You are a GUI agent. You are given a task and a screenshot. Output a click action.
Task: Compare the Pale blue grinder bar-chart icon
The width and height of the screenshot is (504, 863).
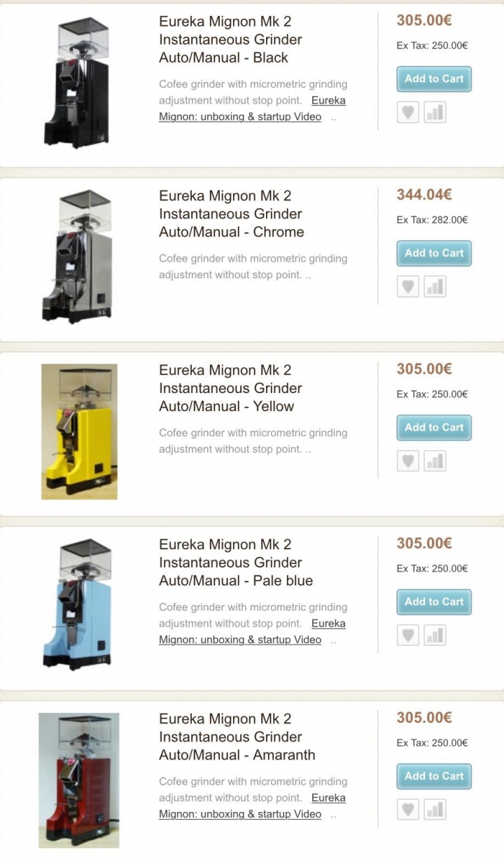click(x=435, y=635)
